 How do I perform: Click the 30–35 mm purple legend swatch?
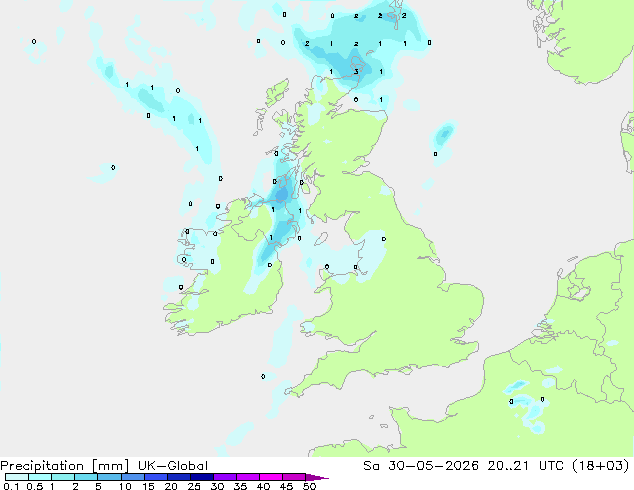(224, 477)
